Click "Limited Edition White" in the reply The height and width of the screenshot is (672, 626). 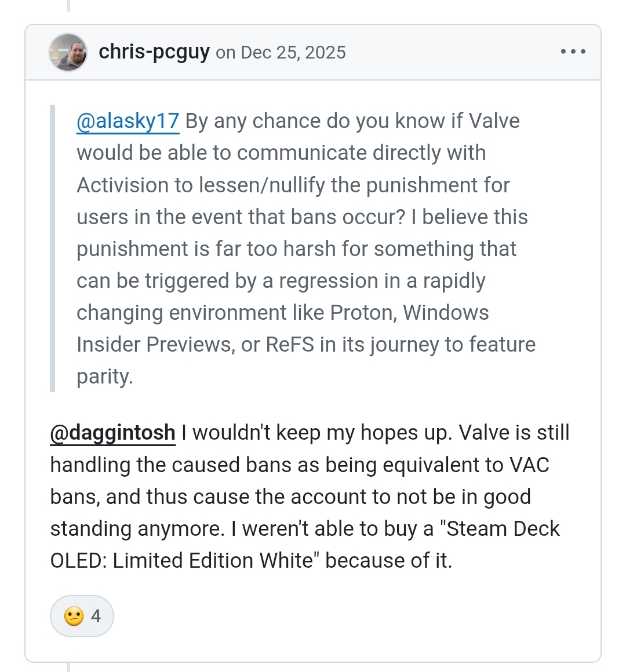coord(213,561)
